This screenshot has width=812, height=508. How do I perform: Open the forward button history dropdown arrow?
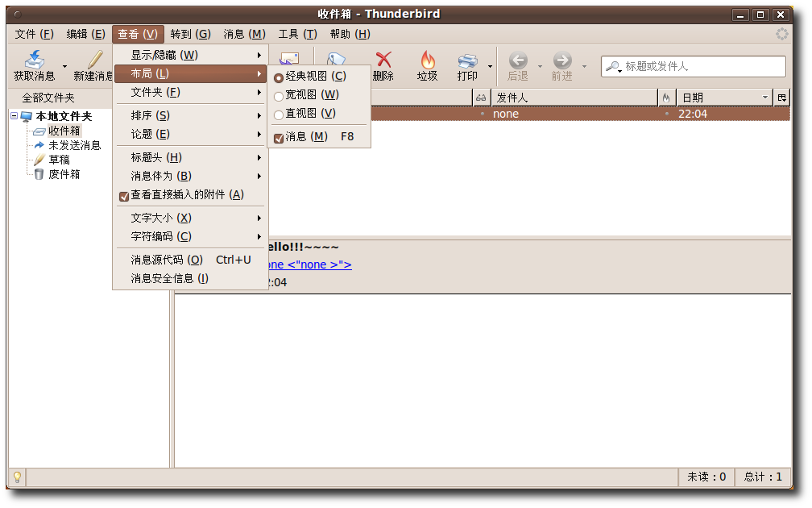point(584,66)
